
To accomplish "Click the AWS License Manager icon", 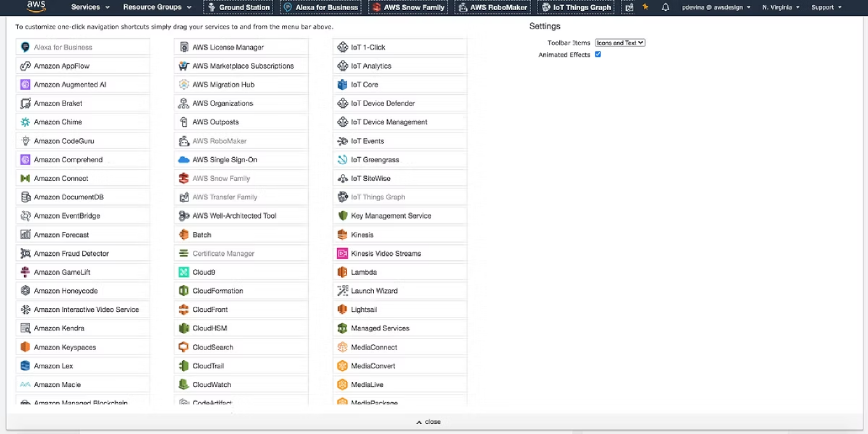I will [x=184, y=47].
